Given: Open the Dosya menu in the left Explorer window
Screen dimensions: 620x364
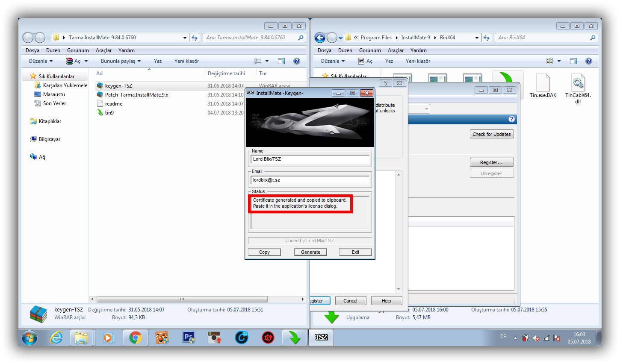Looking at the screenshot, I should [32, 50].
